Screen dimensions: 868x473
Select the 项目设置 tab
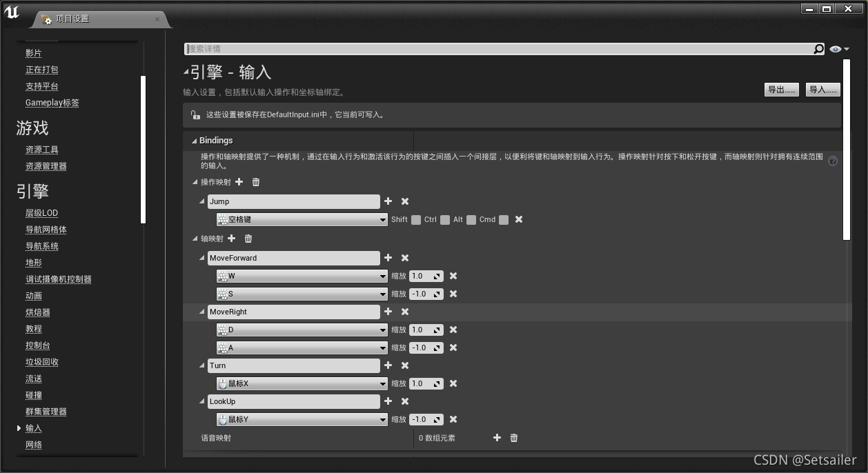[101, 19]
